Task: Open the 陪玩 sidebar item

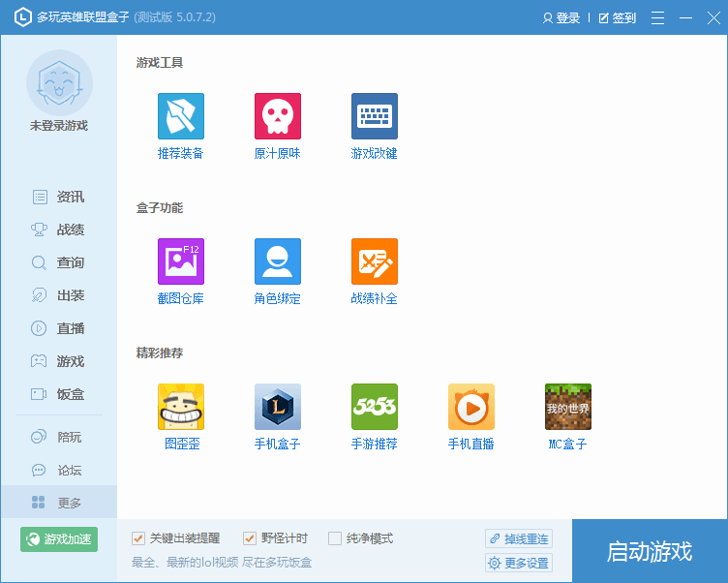Action: coord(58,437)
